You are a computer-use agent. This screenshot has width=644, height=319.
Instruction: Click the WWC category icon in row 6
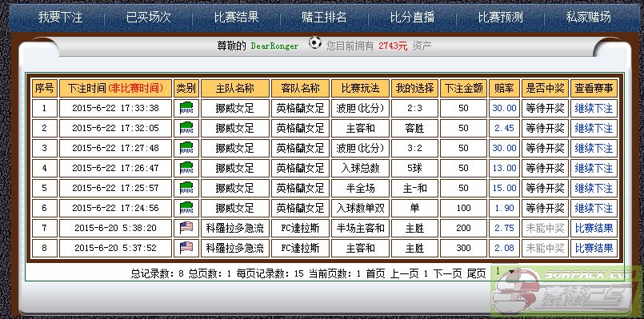186,208
